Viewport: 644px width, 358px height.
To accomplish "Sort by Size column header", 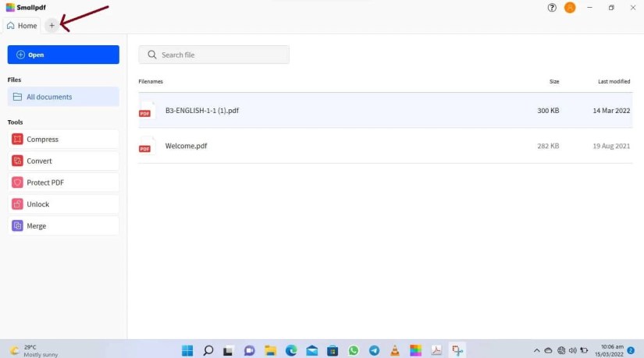I will [x=554, y=81].
